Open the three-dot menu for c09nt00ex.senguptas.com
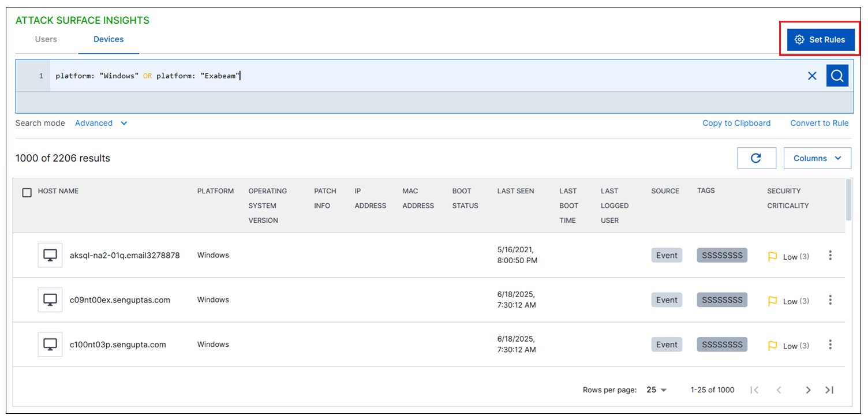 [x=830, y=300]
